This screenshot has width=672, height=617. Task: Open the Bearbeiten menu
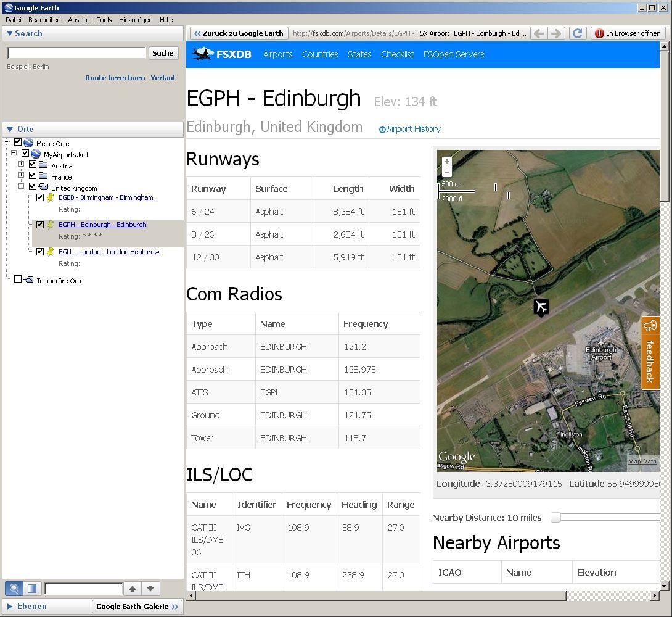[x=44, y=20]
